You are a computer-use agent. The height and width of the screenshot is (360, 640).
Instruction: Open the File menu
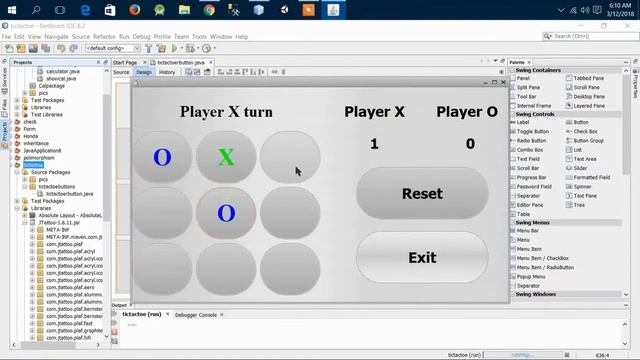(x=6, y=37)
